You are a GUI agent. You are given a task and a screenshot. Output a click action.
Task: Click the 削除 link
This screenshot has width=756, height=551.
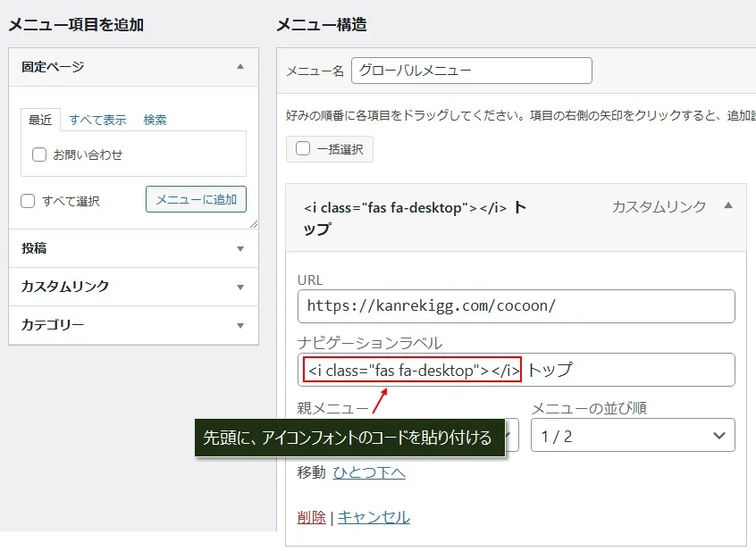(x=311, y=517)
